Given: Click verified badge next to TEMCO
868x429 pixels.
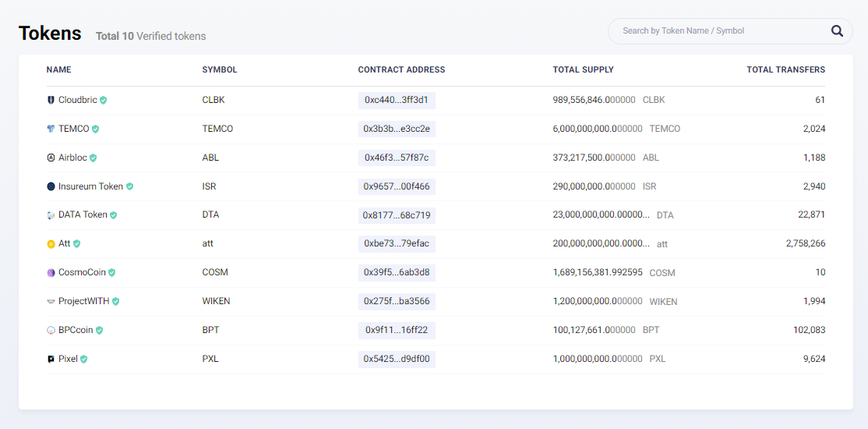Looking at the screenshot, I should 95,129.
